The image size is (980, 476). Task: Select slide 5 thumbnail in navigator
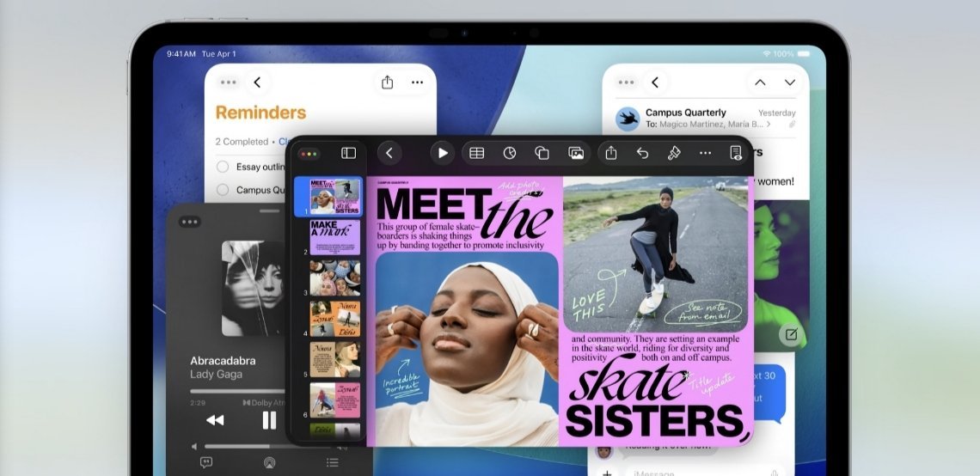click(335, 359)
